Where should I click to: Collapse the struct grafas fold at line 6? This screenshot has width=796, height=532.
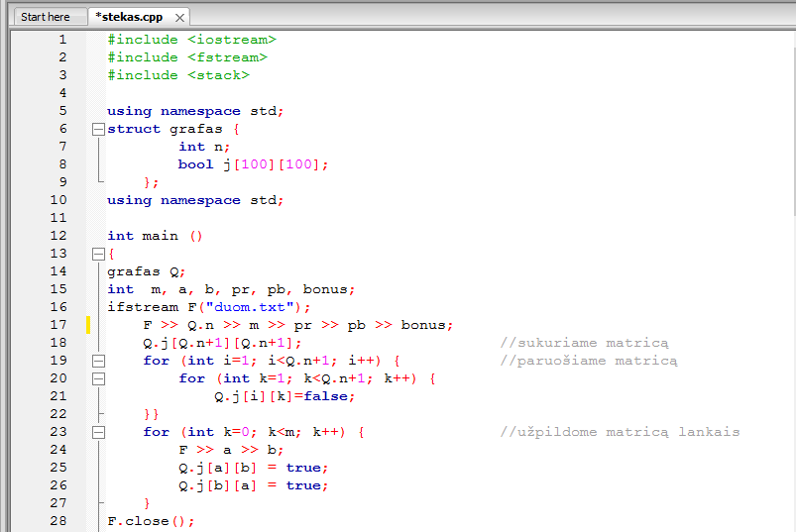(98, 130)
